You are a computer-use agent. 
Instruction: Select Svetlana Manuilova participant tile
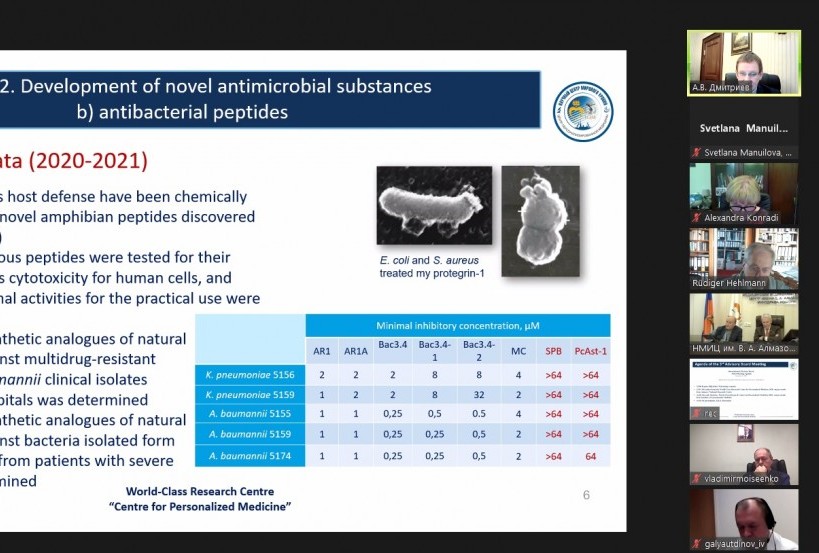point(742,128)
